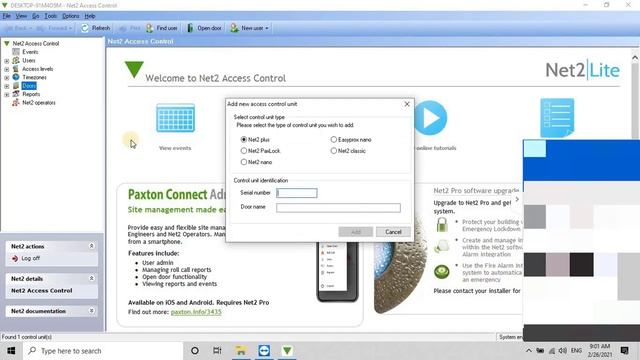Screen dimensions: 640x360
Task: Click the Refresh toolbar icon
Action: click(84, 28)
